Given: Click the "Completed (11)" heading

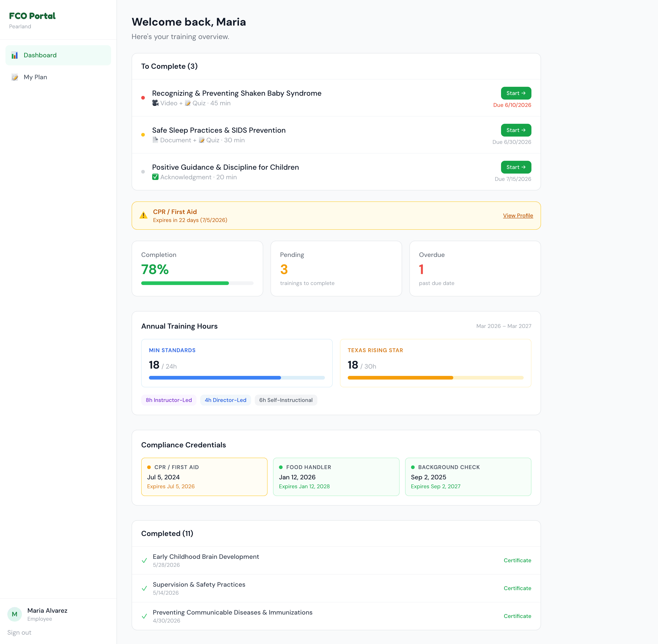Looking at the screenshot, I should pyautogui.click(x=167, y=533).
